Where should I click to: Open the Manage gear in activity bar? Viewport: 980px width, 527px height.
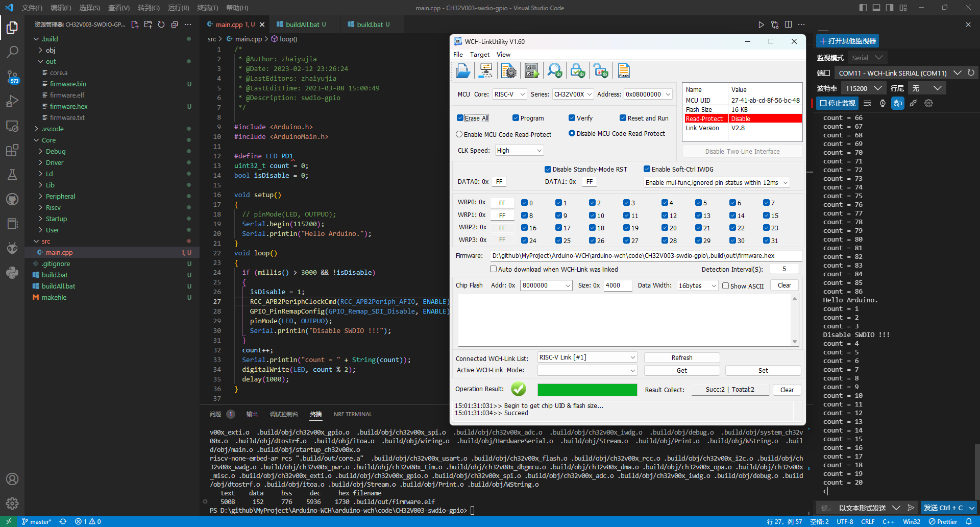click(12, 504)
